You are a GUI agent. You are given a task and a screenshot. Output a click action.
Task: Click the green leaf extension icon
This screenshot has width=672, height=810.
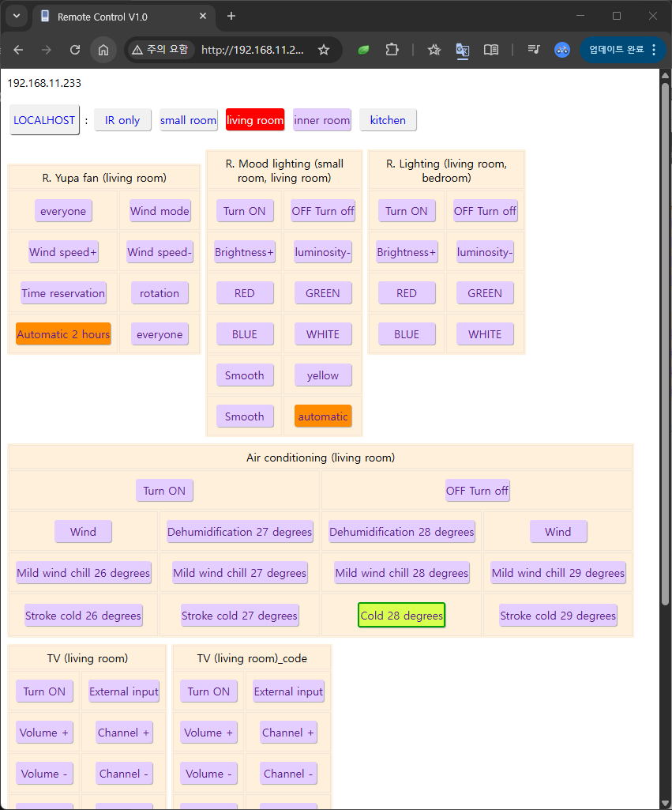pos(363,50)
